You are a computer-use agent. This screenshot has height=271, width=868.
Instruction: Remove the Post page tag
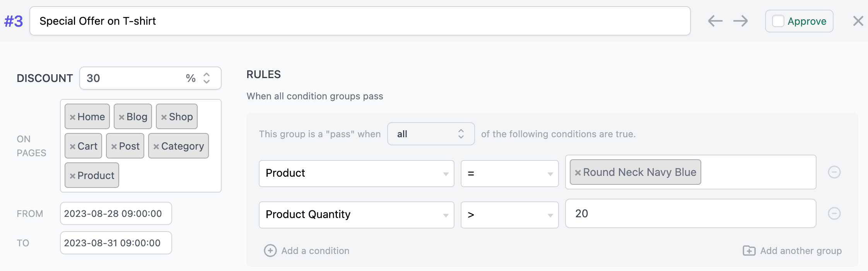click(115, 146)
